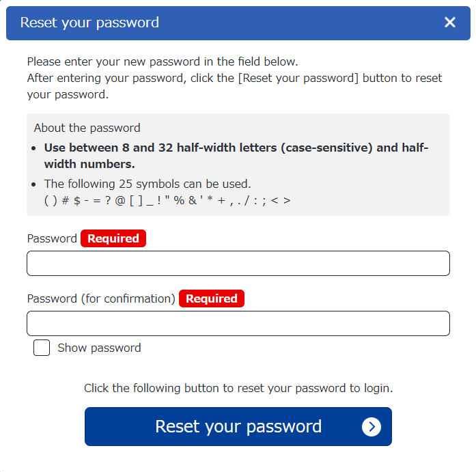Click the 'Show password' label text

(99, 348)
